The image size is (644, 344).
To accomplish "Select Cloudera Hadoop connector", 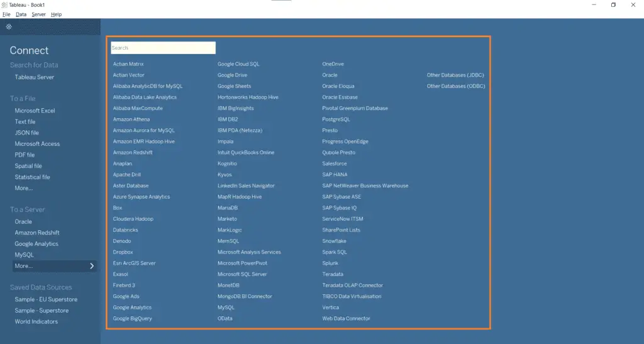I will point(133,219).
